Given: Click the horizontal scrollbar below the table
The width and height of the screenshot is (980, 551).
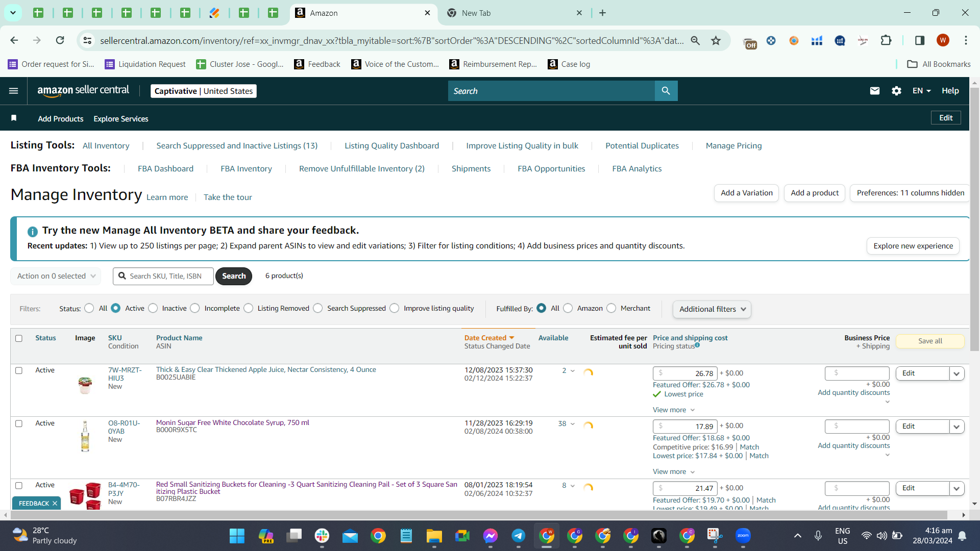Looking at the screenshot, I should [x=480, y=515].
